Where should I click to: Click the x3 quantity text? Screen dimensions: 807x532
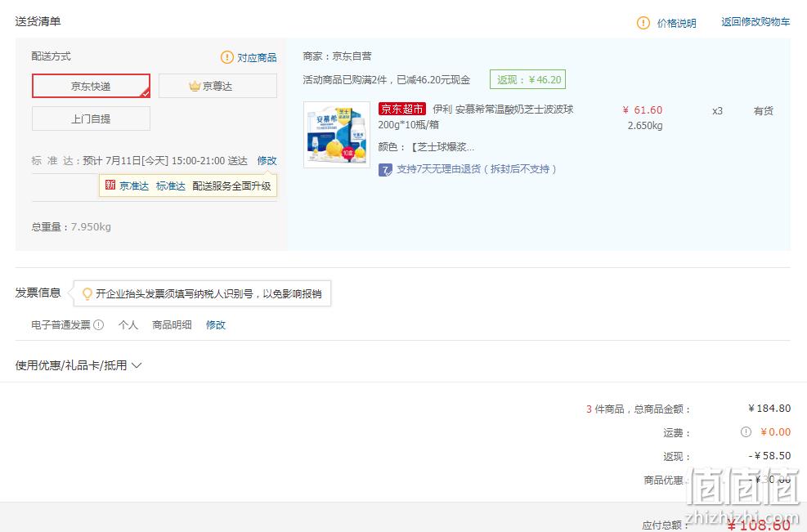717,110
